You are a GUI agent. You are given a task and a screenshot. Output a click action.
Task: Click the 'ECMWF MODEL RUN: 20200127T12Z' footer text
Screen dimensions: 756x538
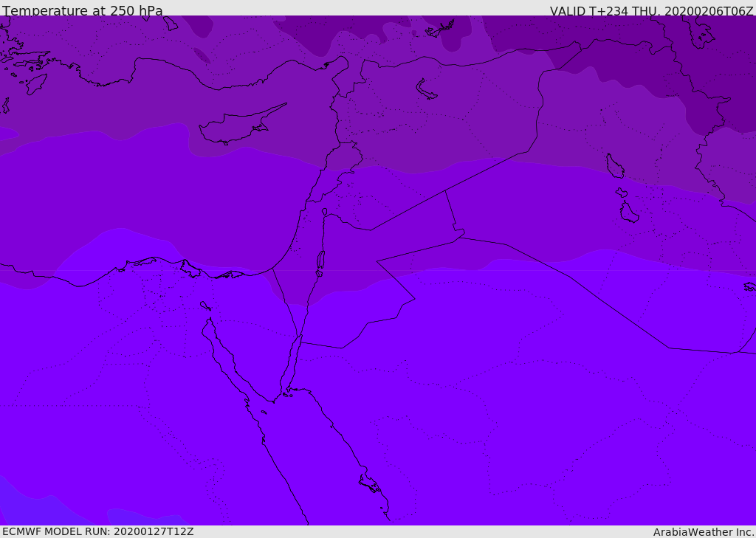[x=98, y=532]
